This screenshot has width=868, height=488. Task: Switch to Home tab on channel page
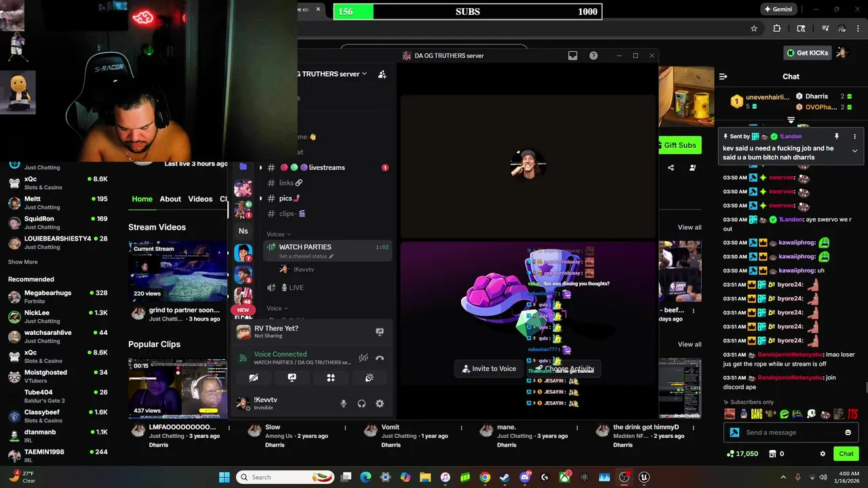(x=142, y=199)
